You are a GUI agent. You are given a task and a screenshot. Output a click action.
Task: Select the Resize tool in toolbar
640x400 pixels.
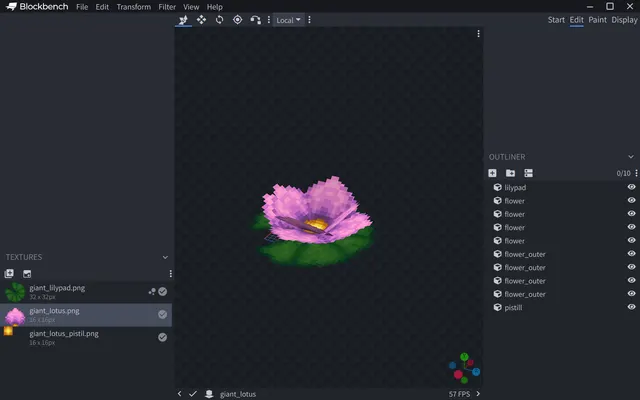(201, 20)
